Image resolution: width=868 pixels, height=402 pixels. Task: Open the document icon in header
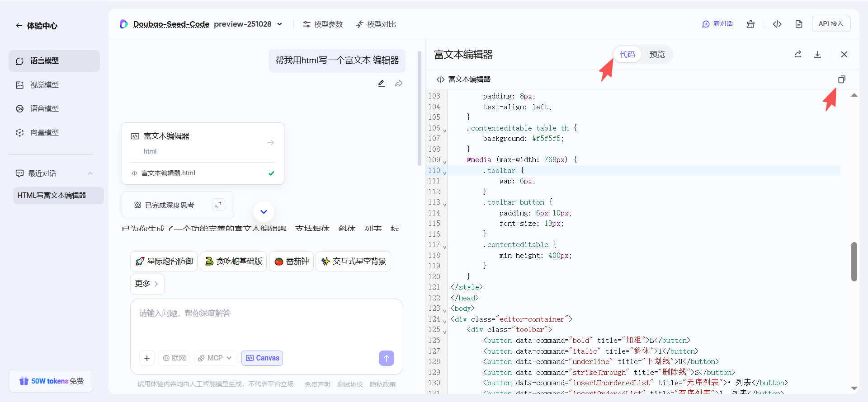pyautogui.click(x=799, y=24)
